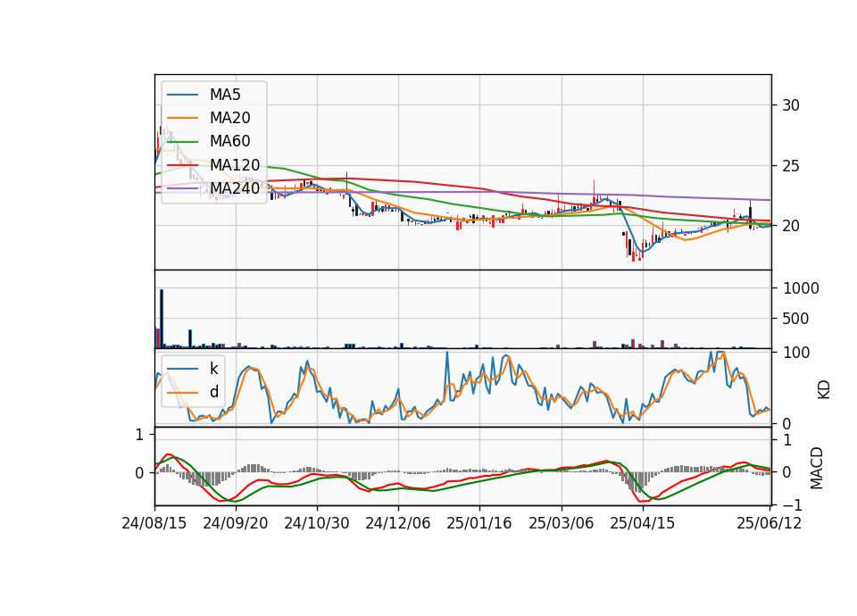Image resolution: width=857 pixels, height=616 pixels.
Task: Click the d legend label
Action: (x=213, y=392)
